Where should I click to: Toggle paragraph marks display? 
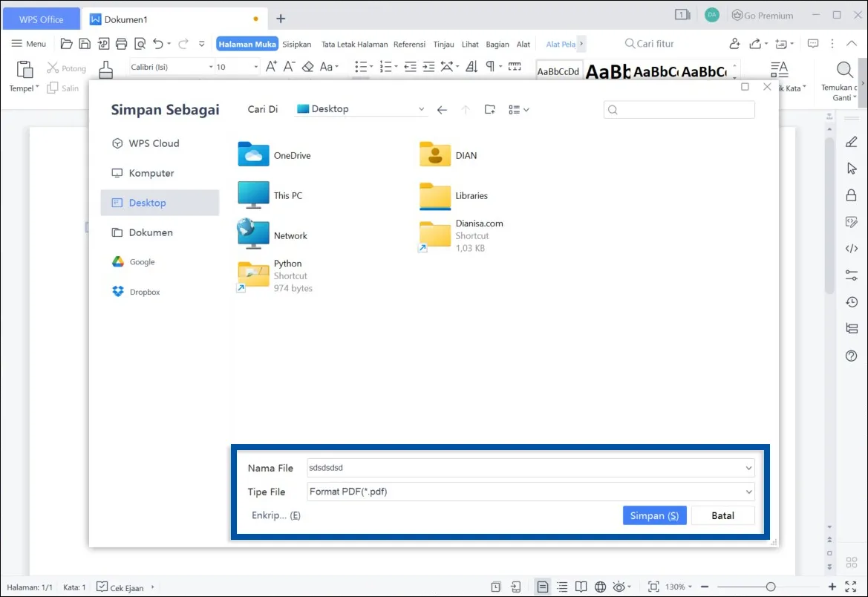coord(490,67)
